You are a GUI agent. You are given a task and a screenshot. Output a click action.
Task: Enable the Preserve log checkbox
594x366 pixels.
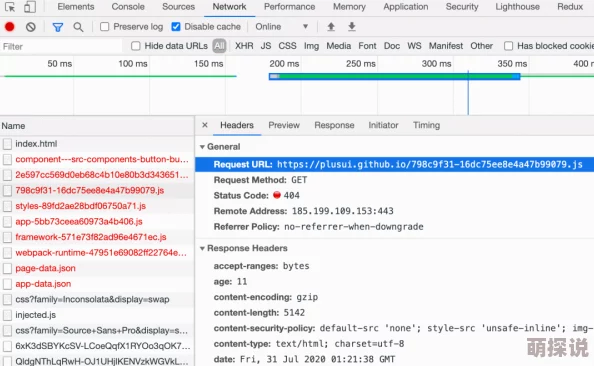(104, 27)
